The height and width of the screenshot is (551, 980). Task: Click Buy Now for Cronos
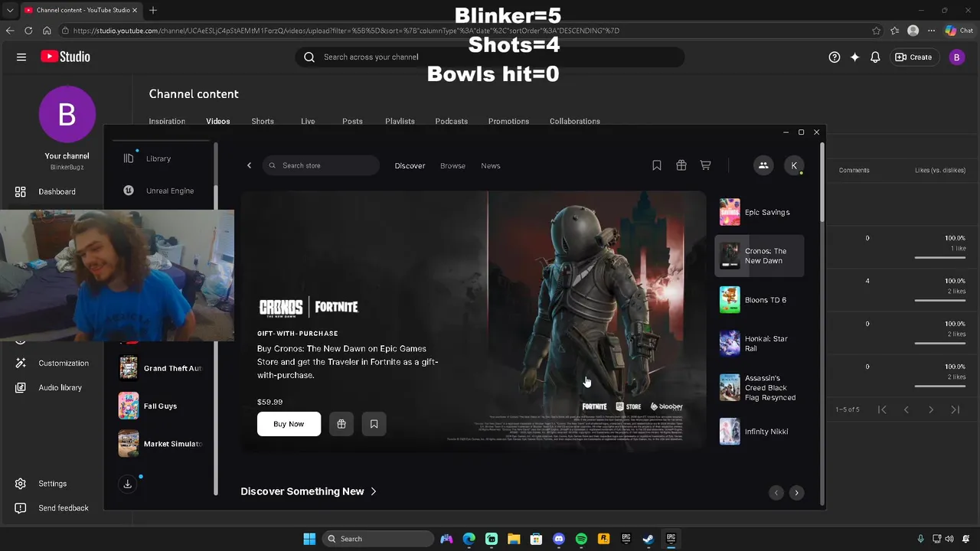[x=289, y=424]
